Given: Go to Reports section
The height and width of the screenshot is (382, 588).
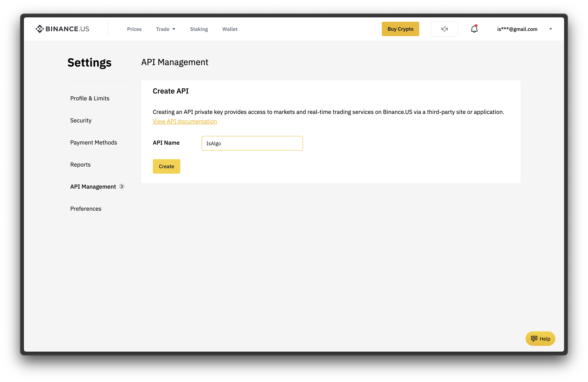Looking at the screenshot, I should (x=80, y=165).
